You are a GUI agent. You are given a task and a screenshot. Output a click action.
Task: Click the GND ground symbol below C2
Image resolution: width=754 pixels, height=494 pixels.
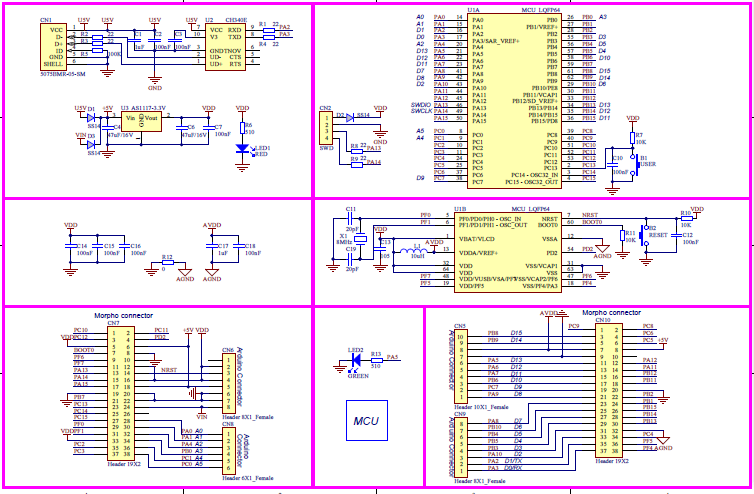pyautogui.click(x=155, y=71)
